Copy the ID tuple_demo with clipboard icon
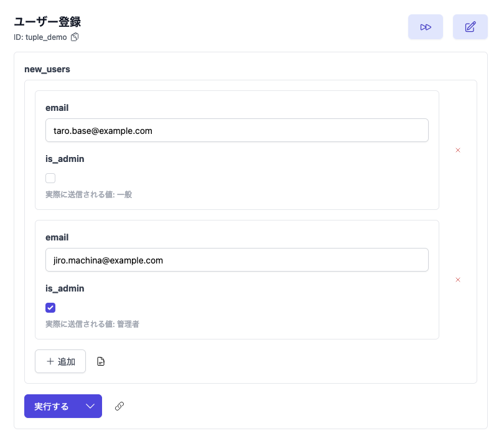 click(x=75, y=37)
